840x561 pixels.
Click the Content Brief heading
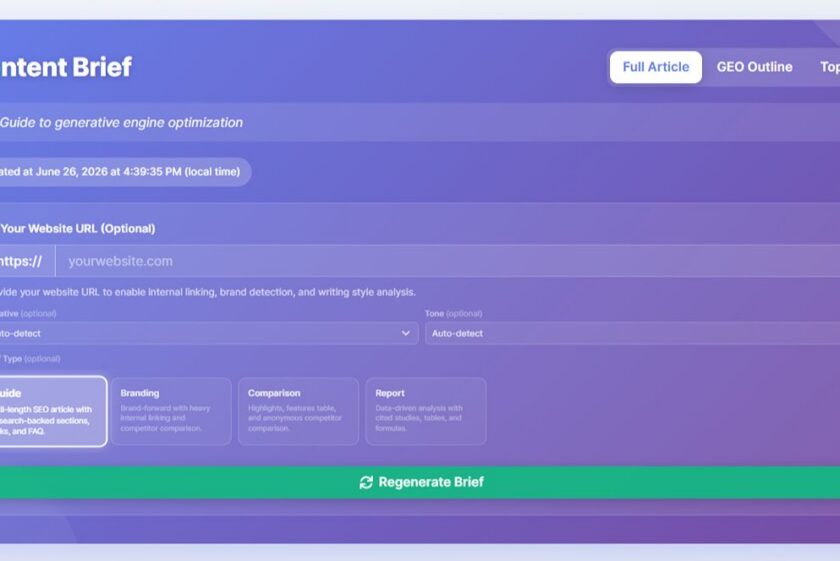point(65,67)
